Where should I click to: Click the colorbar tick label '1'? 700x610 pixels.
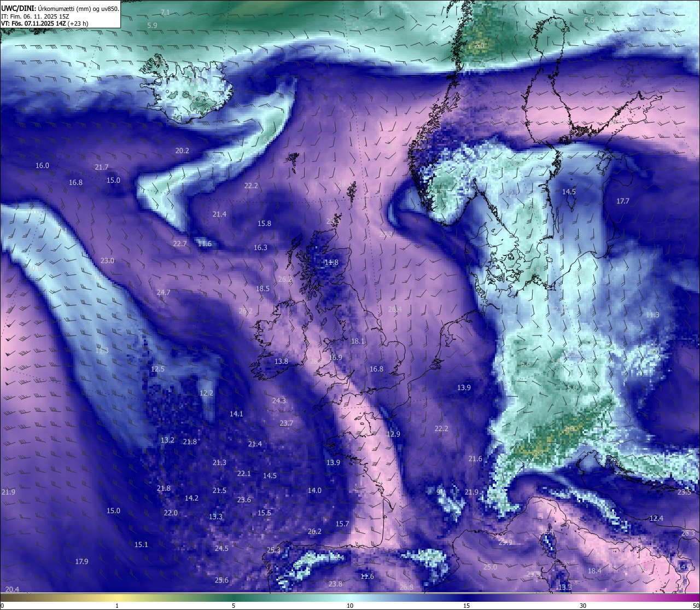(117, 606)
